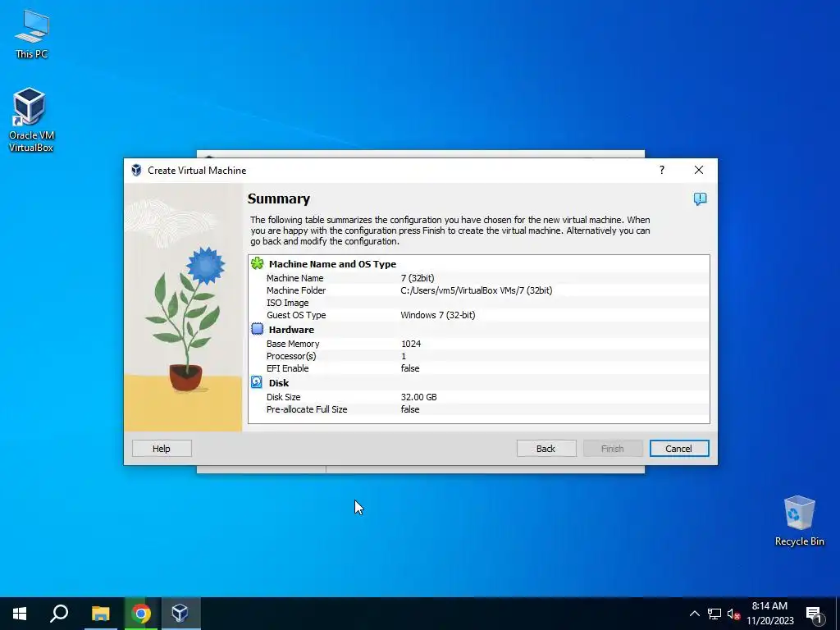
Task: Click the Base Memory value 1024
Action: click(x=411, y=344)
